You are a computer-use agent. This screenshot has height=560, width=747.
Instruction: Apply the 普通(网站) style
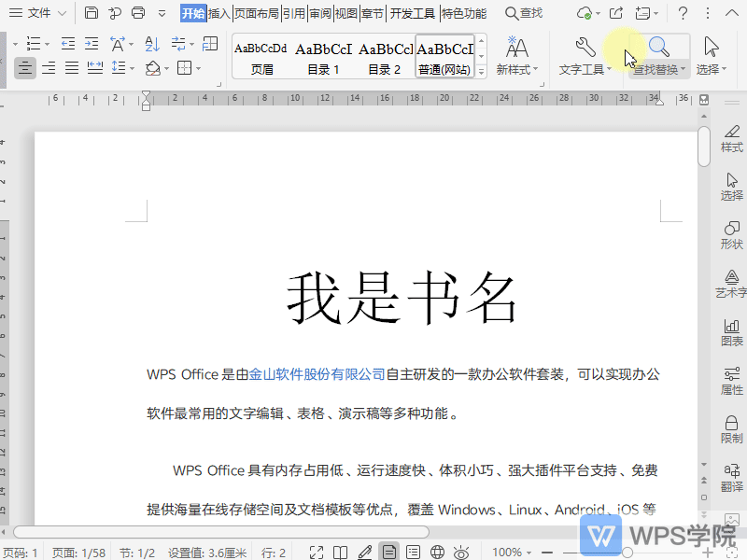pos(445,56)
